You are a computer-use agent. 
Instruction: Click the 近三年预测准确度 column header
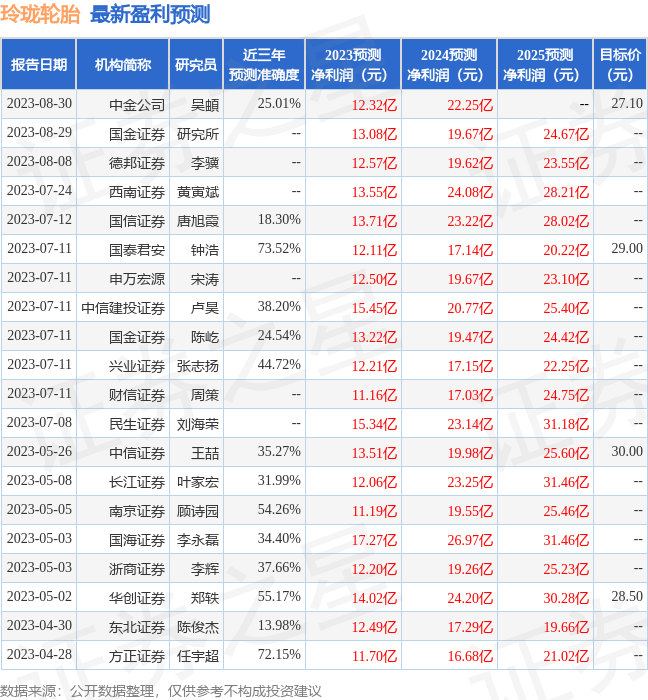point(264,65)
